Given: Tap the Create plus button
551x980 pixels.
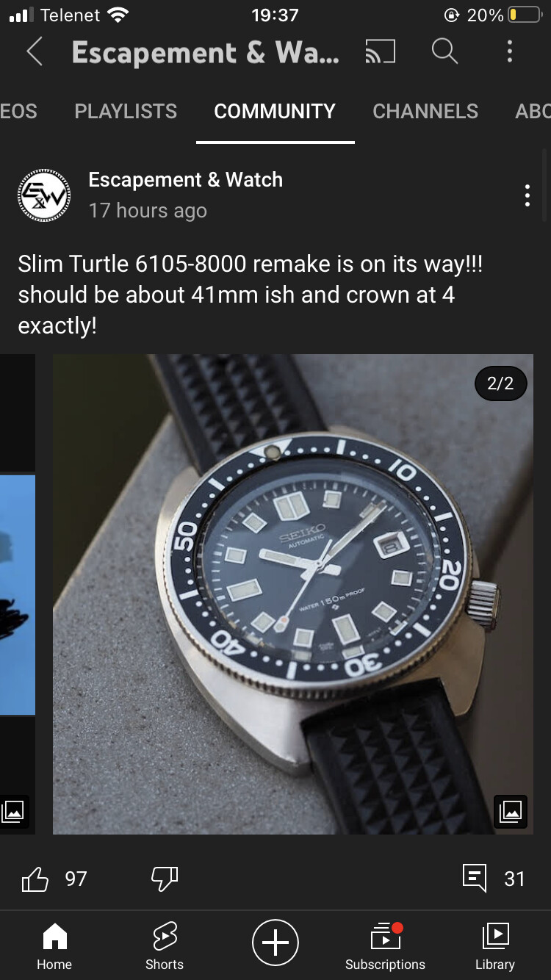Looking at the screenshot, I should click(x=275, y=943).
